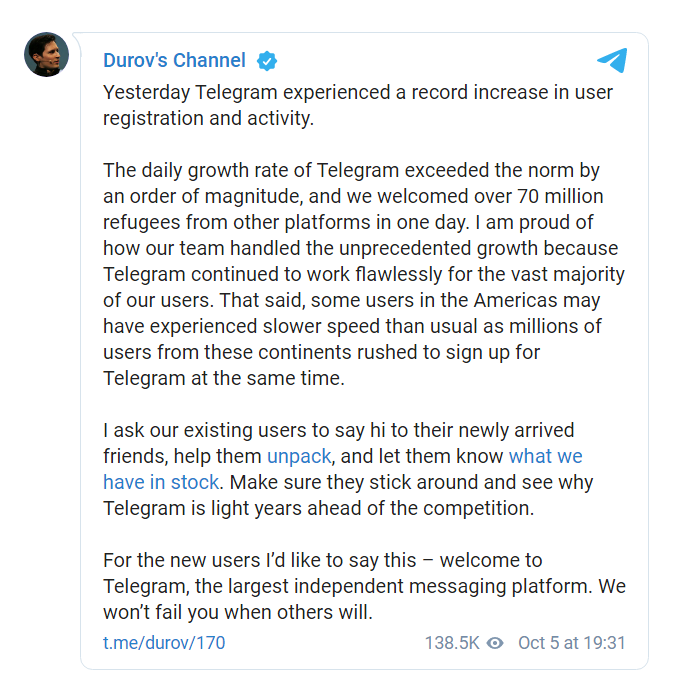Image resolution: width=677 pixels, height=691 pixels.
Task: Click the blue verified checkmark badge
Action: tap(266, 61)
